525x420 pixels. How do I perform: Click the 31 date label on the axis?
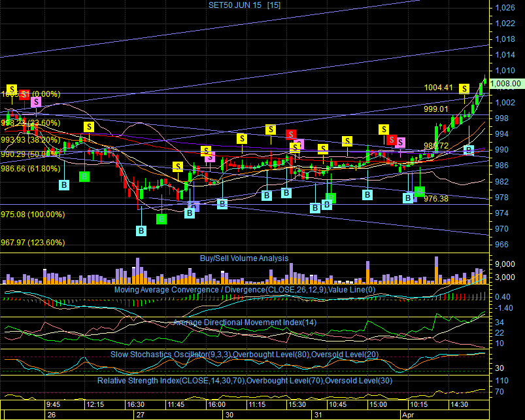(x=318, y=415)
